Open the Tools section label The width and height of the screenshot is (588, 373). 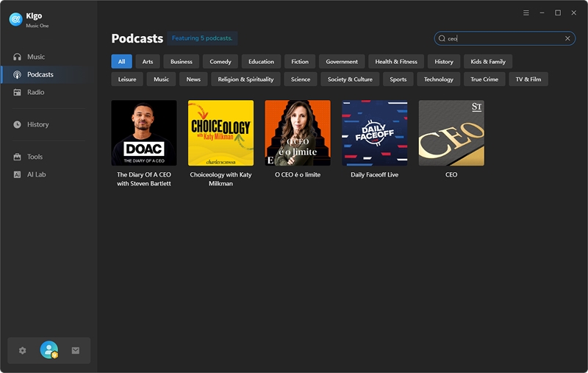[35, 157]
